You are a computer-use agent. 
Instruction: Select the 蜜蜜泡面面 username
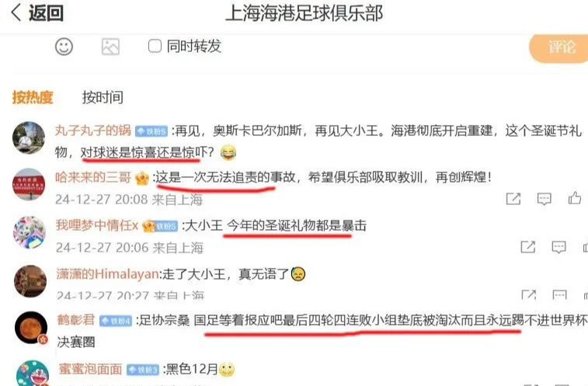[90, 369]
